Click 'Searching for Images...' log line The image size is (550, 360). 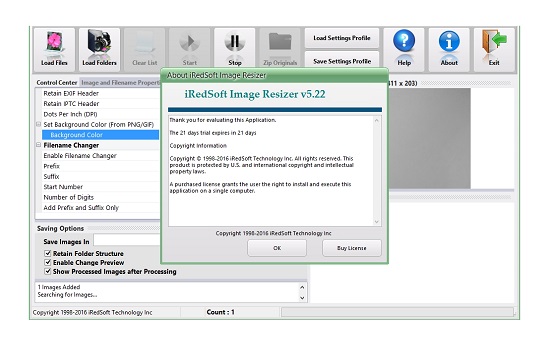pyautogui.click(x=67, y=295)
